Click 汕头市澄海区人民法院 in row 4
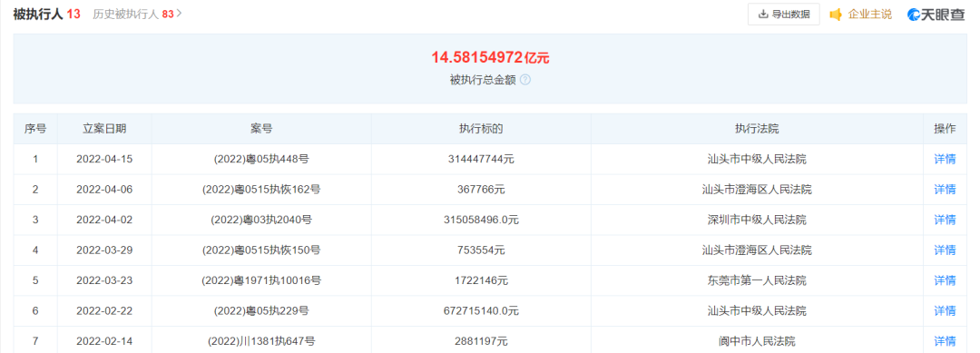Screen dimensions: 980x353 [757, 250]
